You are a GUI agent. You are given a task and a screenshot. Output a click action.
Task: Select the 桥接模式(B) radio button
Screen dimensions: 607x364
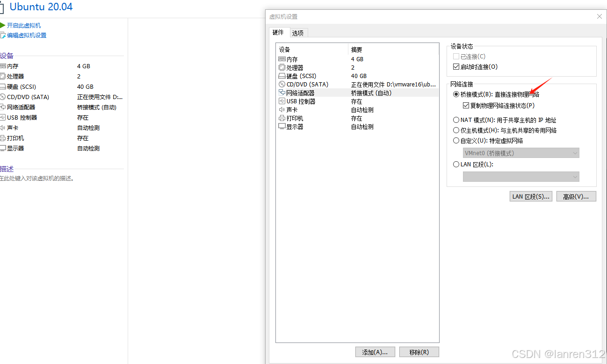tap(456, 94)
